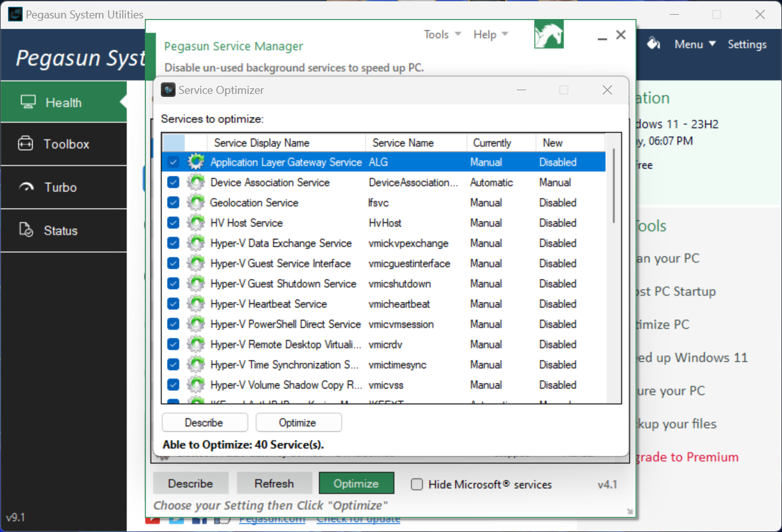Uncheck Application Layer Gateway Service checkbox
Image resolution: width=782 pixels, height=532 pixels.
(x=173, y=162)
